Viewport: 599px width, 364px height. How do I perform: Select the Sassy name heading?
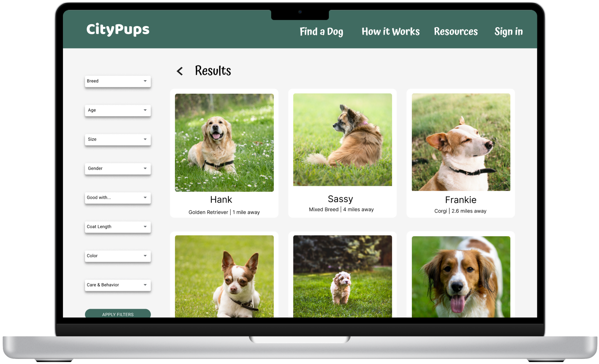[x=340, y=199]
